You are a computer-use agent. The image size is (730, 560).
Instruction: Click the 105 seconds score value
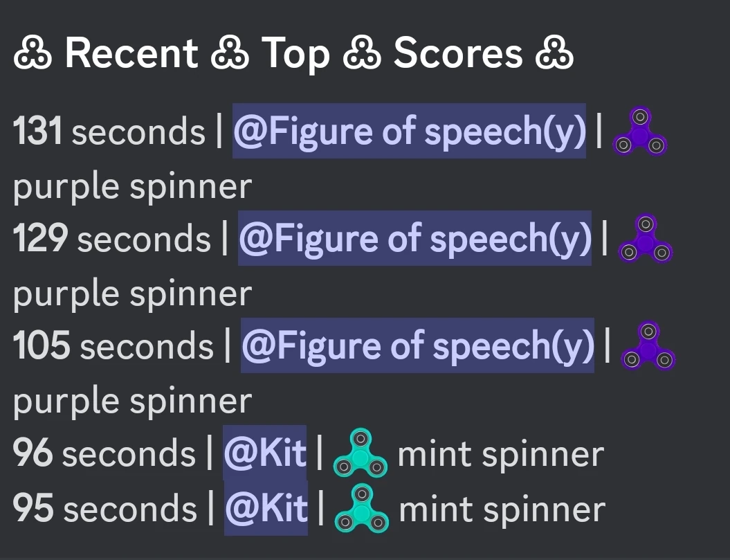43,346
